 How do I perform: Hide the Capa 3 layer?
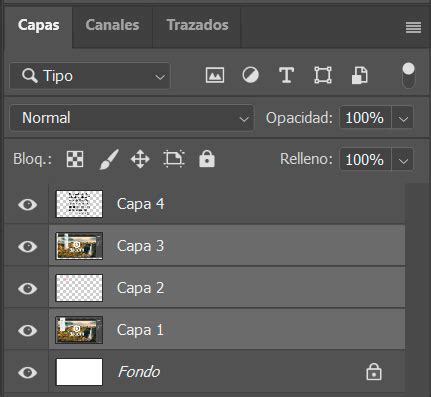[27, 246]
